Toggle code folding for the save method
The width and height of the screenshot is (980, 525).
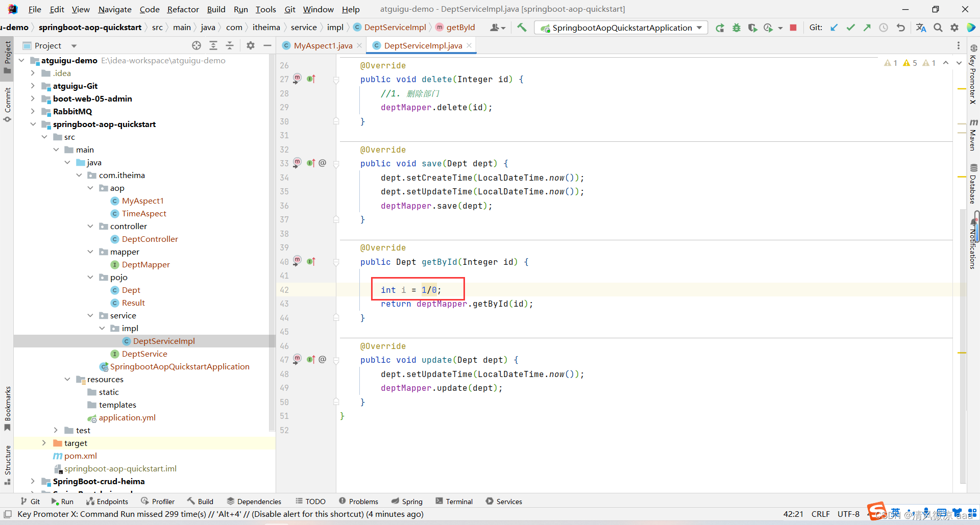pyautogui.click(x=336, y=164)
